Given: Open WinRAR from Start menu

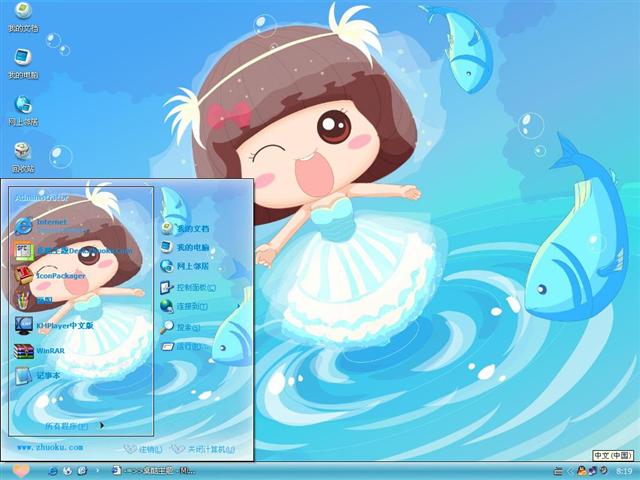Looking at the screenshot, I should click(x=40, y=351).
